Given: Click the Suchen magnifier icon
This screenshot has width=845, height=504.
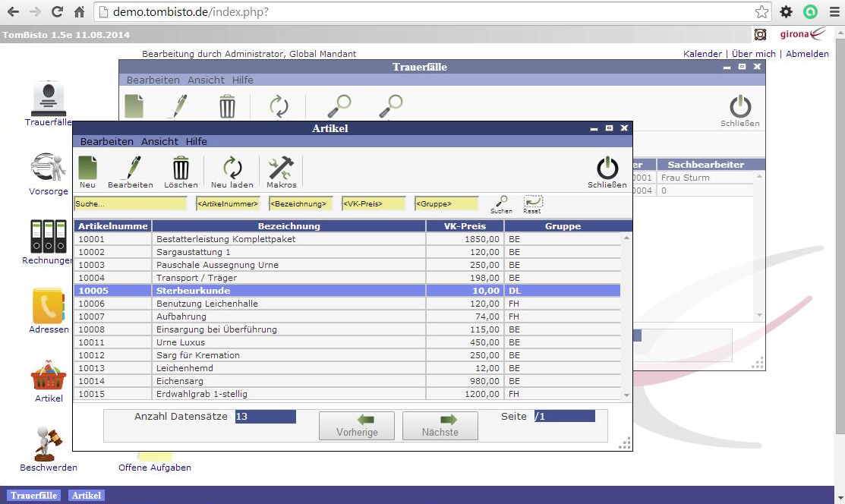Looking at the screenshot, I should click(501, 203).
